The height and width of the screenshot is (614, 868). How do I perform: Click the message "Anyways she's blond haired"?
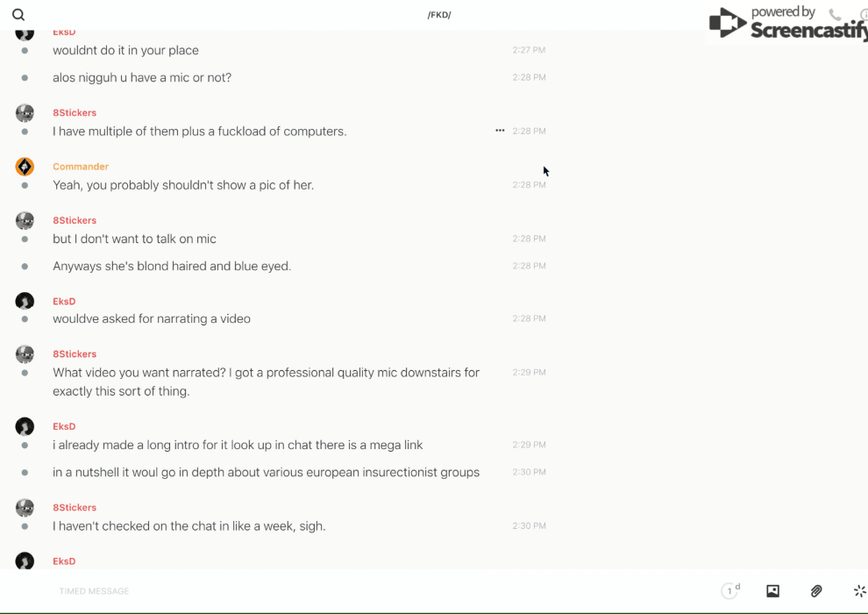172,267
